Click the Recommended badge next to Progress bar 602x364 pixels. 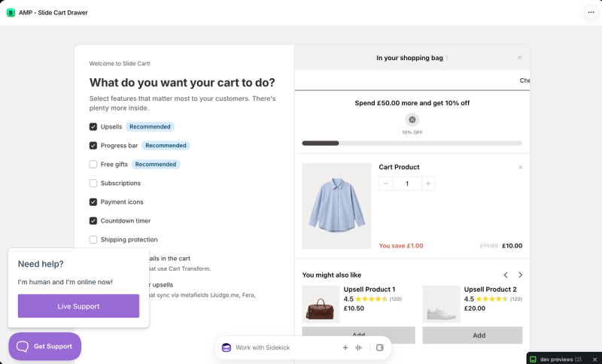click(166, 145)
